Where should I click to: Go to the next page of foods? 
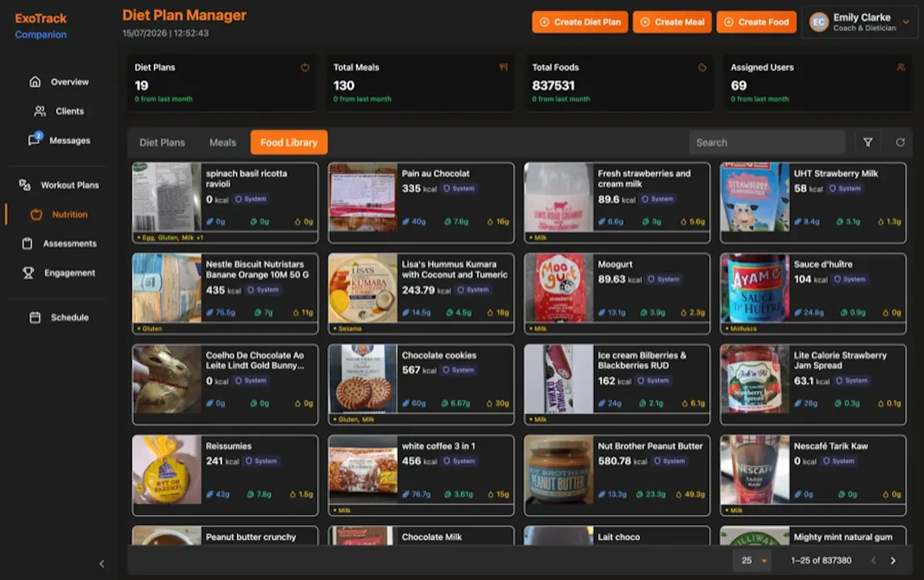[893, 560]
